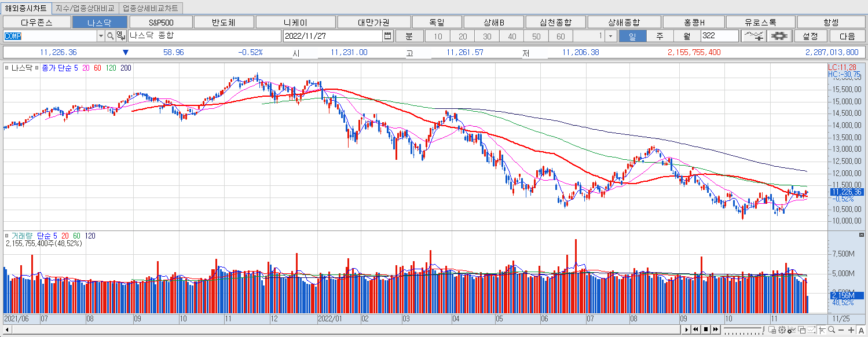Select the 나스닥 index button
Screen dimensions: 868x337
click(x=100, y=22)
